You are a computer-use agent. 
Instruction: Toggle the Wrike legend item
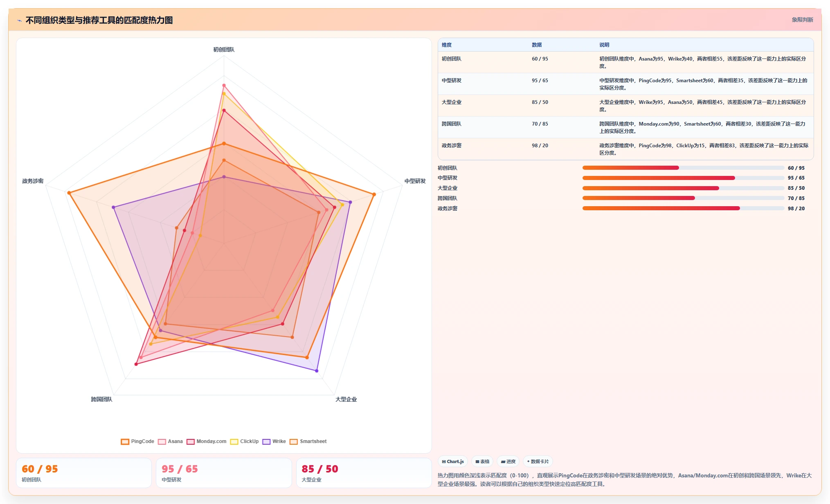(274, 441)
